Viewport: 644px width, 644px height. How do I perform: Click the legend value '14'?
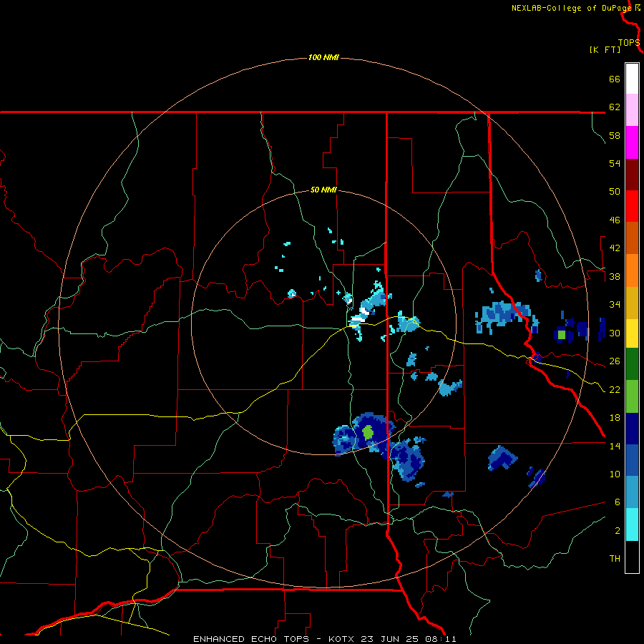click(615, 446)
